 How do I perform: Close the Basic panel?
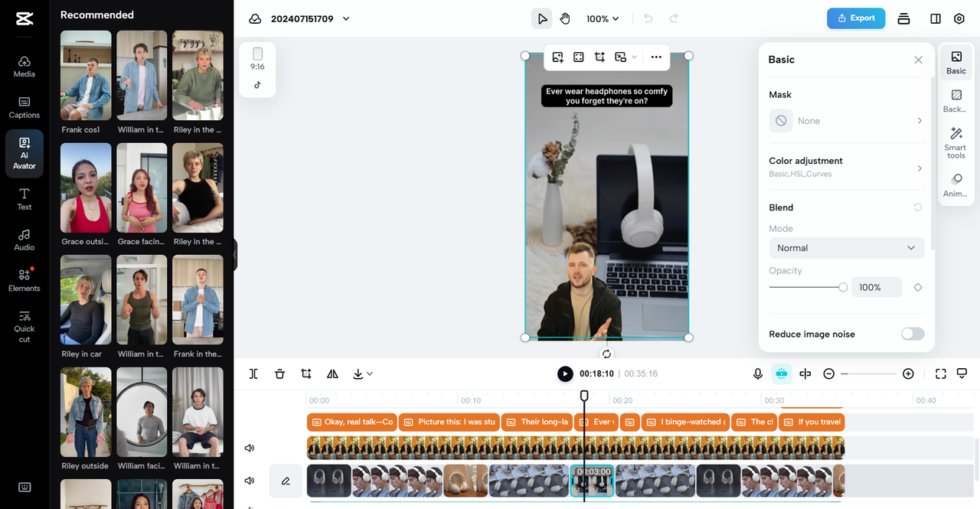pyautogui.click(x=919, y=60)
